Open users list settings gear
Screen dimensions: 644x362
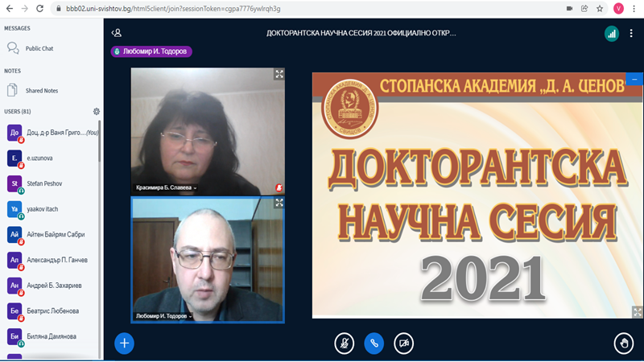pyautogui.click(x=96, y=111)
